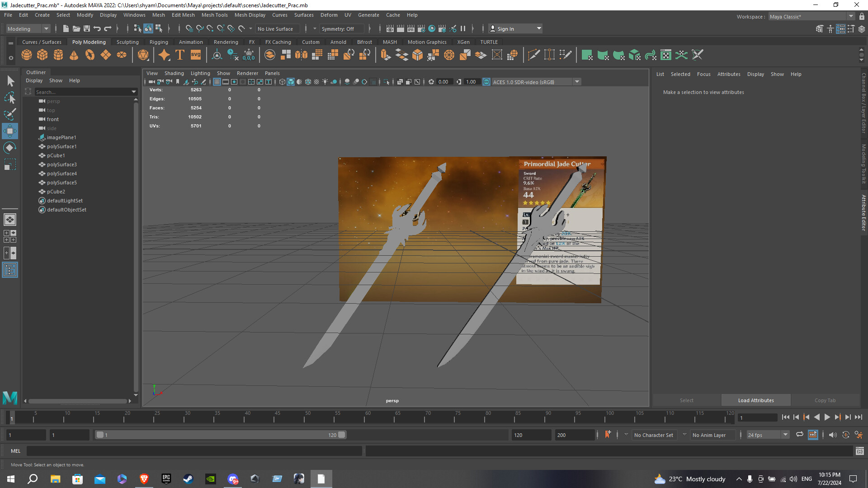Toggle snap to grids in the status line
This screenshot has height=488, width=868.
[189, 28]
